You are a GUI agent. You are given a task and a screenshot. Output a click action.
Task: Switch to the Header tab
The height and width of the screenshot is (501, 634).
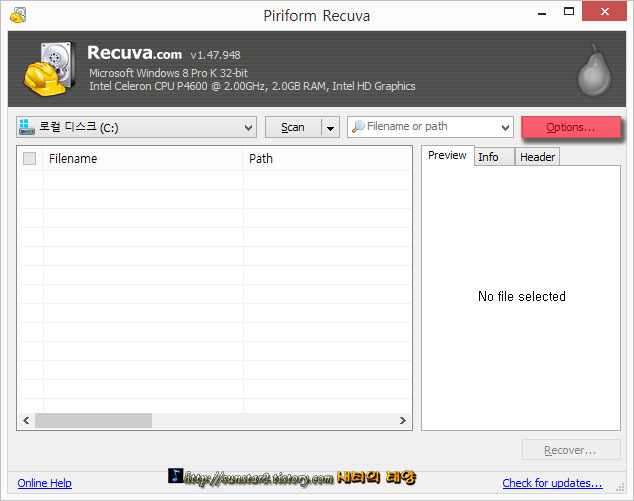[537, 157]
